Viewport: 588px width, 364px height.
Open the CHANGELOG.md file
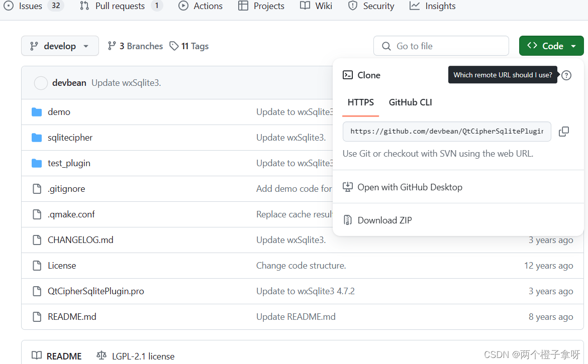(x=80, y=239)
